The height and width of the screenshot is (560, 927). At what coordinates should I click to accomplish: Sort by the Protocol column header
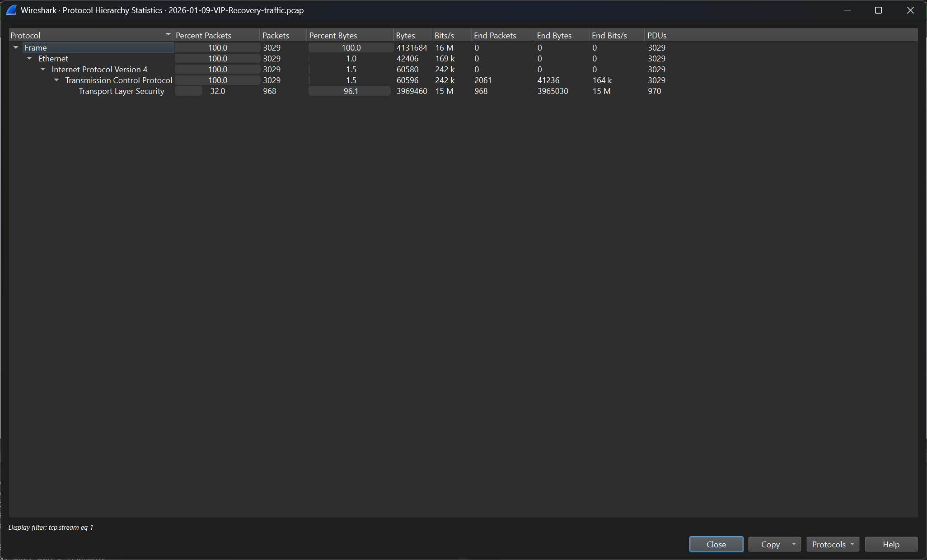tap(91, 35)
